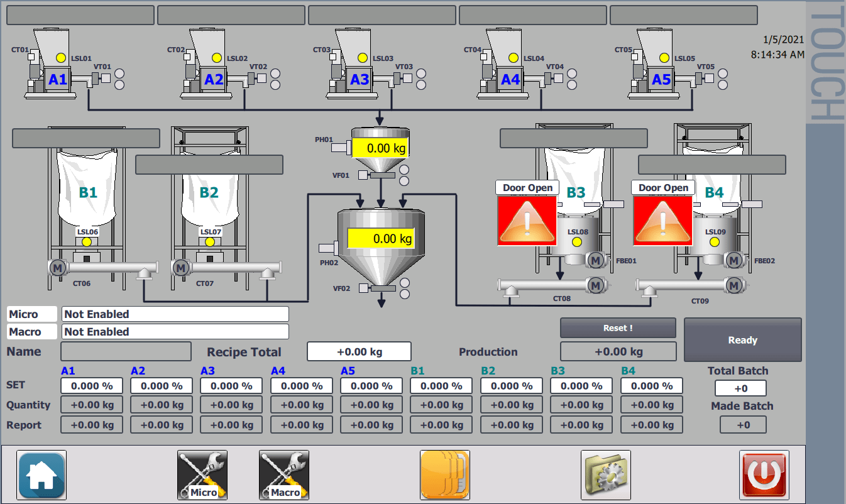This screenshot has height=504, width=846.
Task: Click the B4 Door Open warning icon
Action: [x=662, y=221]
